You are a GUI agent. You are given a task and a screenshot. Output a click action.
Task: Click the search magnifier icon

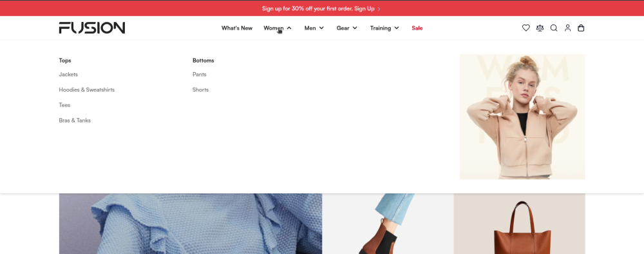[554, 28]
